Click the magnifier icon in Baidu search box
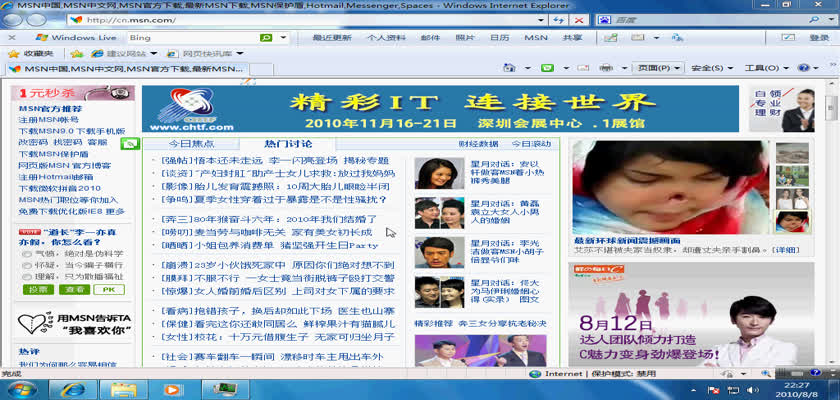Viewport: 840px width, 400px height. 815,20
